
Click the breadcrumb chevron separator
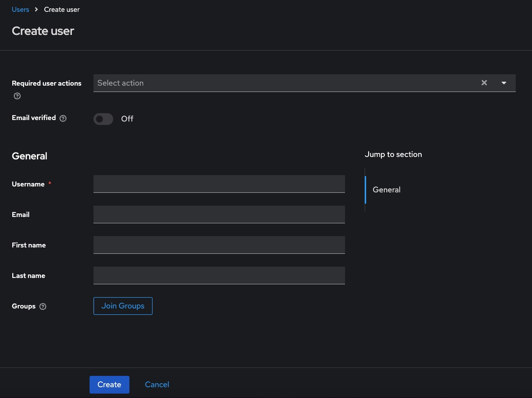pyautogui.click(x=36, y=9)
